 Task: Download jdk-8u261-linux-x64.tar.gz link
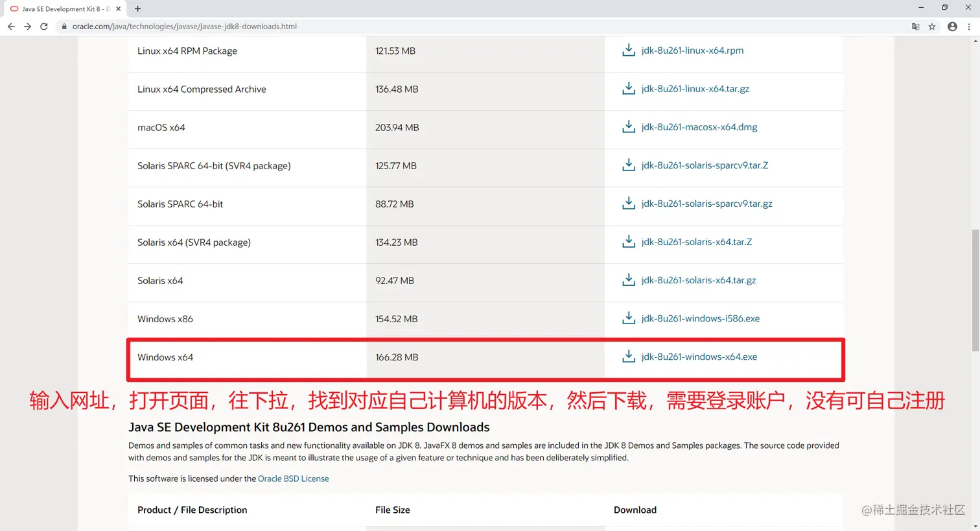(695, 89)
